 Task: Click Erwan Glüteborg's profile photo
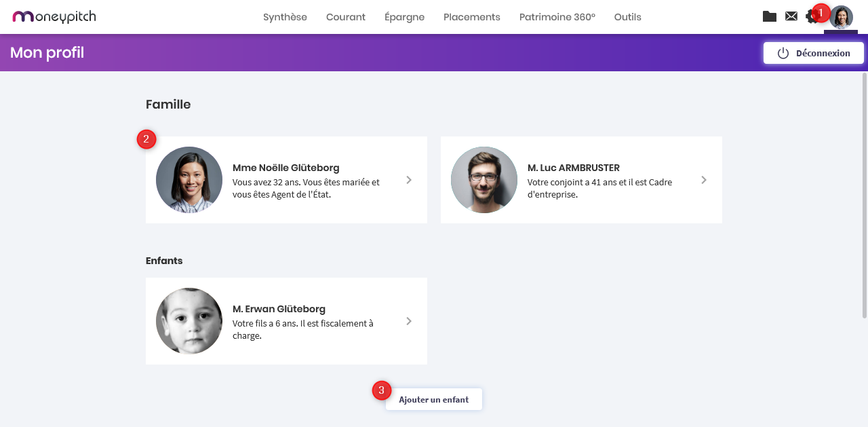coord(189,321)
